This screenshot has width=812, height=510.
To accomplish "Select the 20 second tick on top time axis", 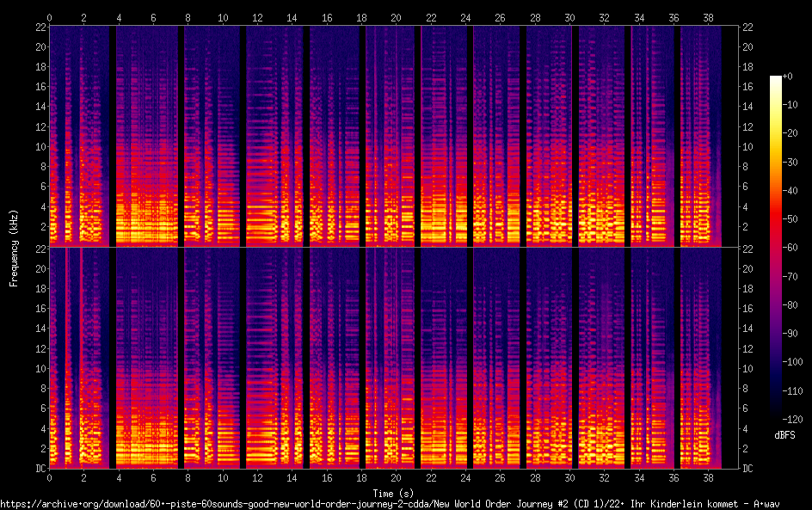I will click(x=396, y=17).
